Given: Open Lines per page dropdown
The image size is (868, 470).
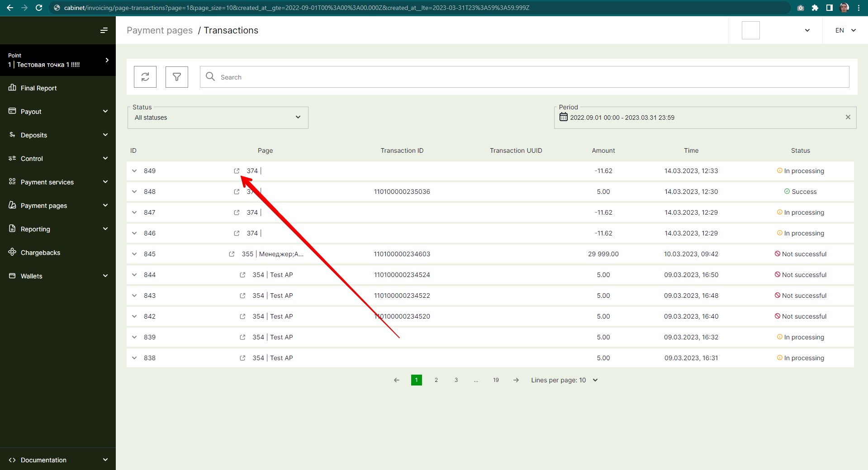Looking at the screenshot, I should click(x=564, y=380).
